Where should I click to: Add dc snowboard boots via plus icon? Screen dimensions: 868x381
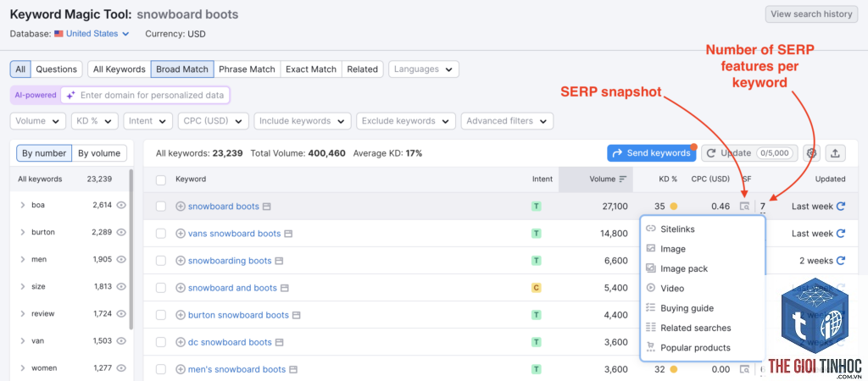tap(181, 342)
